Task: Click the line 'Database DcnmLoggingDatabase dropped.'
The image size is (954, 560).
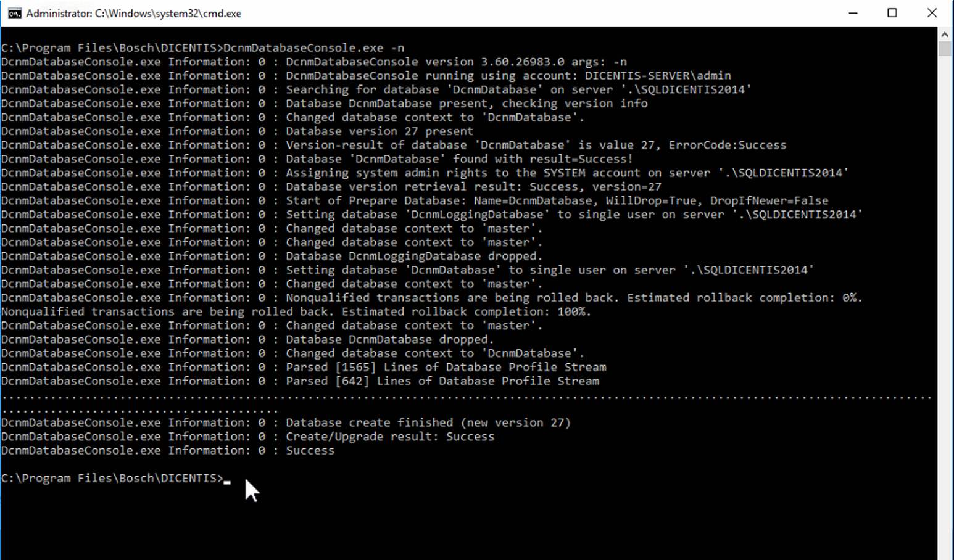Action: click(x=414, y=256)
